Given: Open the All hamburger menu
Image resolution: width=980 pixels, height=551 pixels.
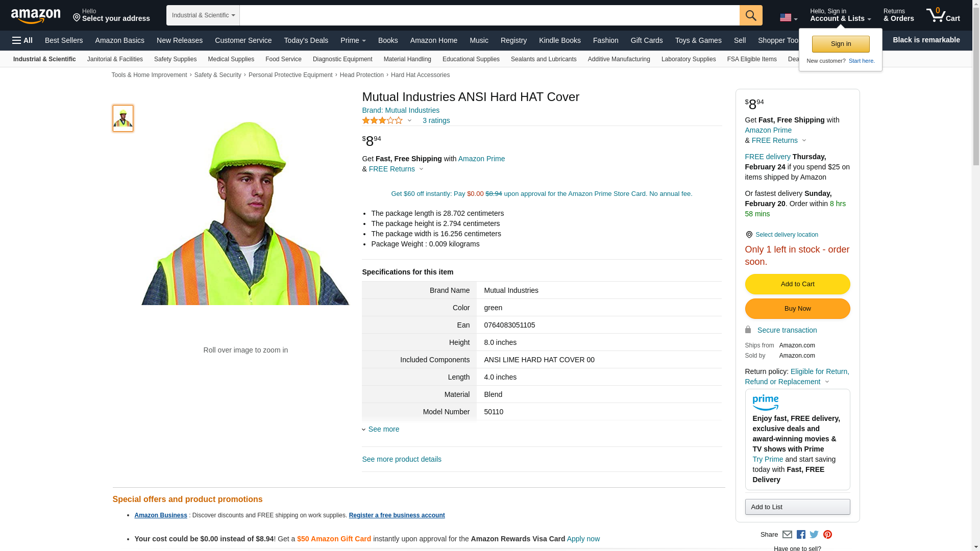Looking at the screenshot, I should pyautogui.click(x=22, y=40).
